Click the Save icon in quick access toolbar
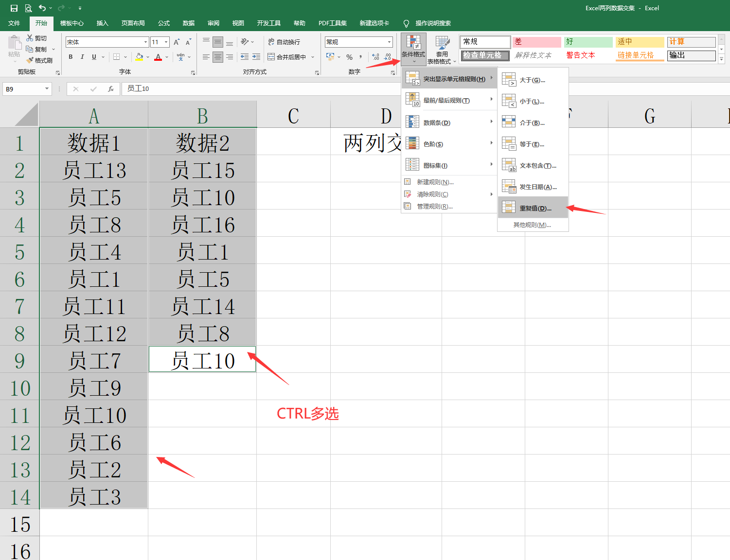This screenshot has height=560, width=730. coord(14,8)
